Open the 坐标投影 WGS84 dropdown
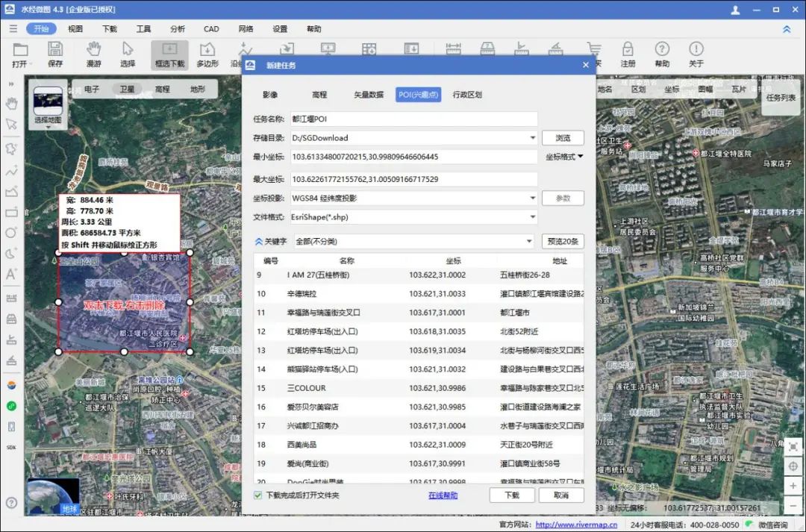Viewport: 806px width, 532px height. (x=533, y=198)
